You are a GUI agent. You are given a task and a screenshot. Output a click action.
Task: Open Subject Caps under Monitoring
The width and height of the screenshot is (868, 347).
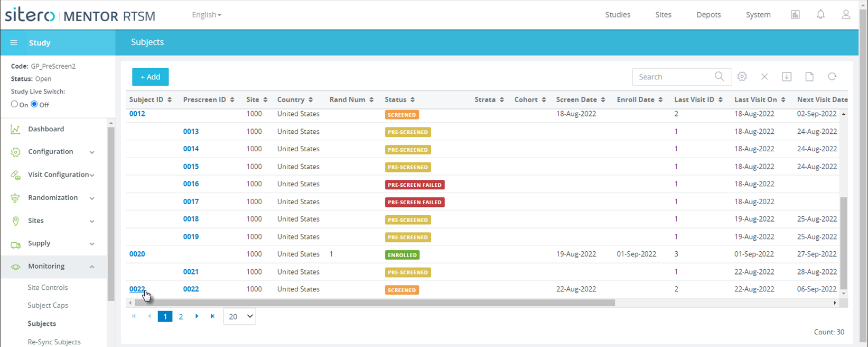coord(48,306)
